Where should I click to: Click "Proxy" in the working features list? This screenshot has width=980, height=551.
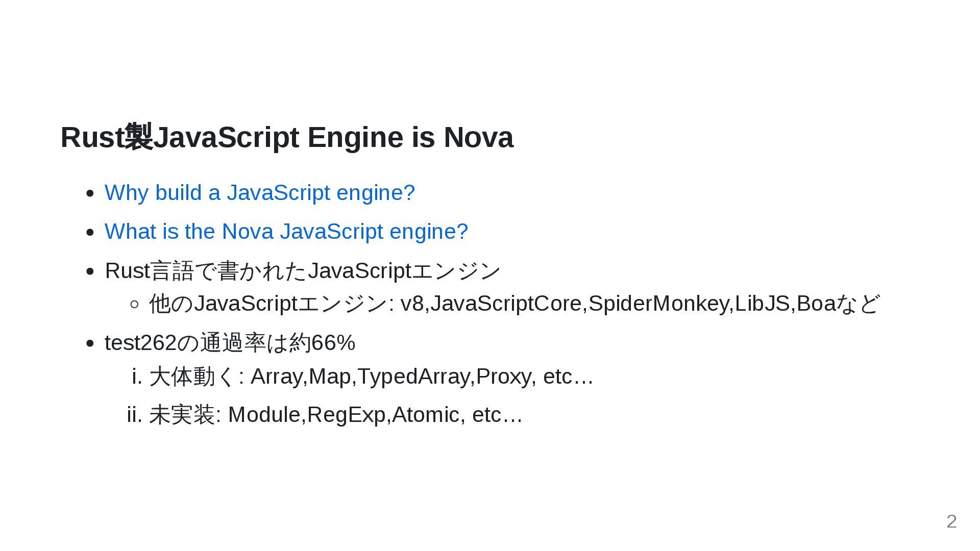coord(503,377)
